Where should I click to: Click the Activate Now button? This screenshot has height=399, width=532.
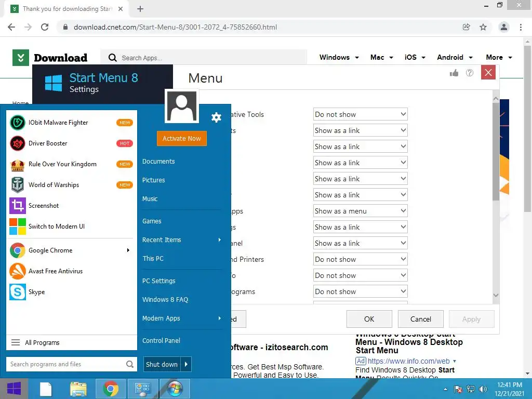(181, 138)
